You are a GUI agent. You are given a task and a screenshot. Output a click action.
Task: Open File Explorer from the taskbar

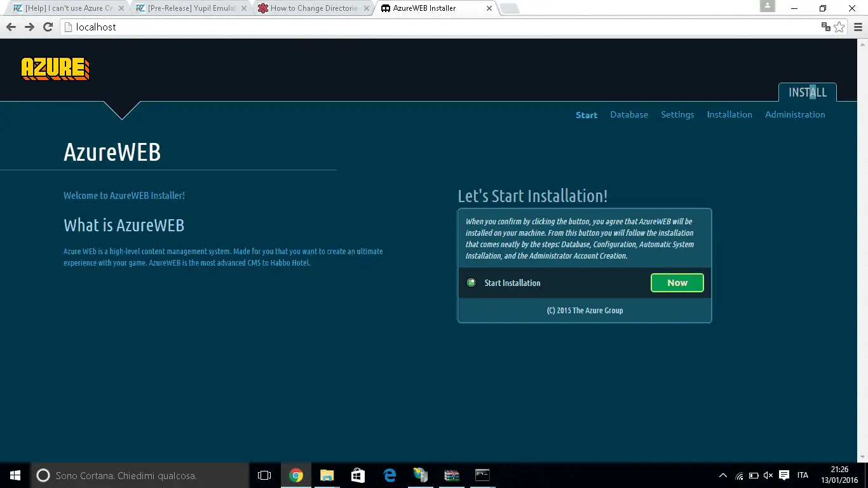pyautogui.click(x=327, y=475)
